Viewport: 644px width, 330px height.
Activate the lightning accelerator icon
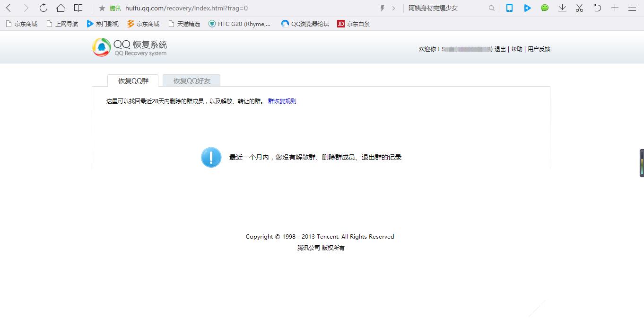(x=382, y=8)
